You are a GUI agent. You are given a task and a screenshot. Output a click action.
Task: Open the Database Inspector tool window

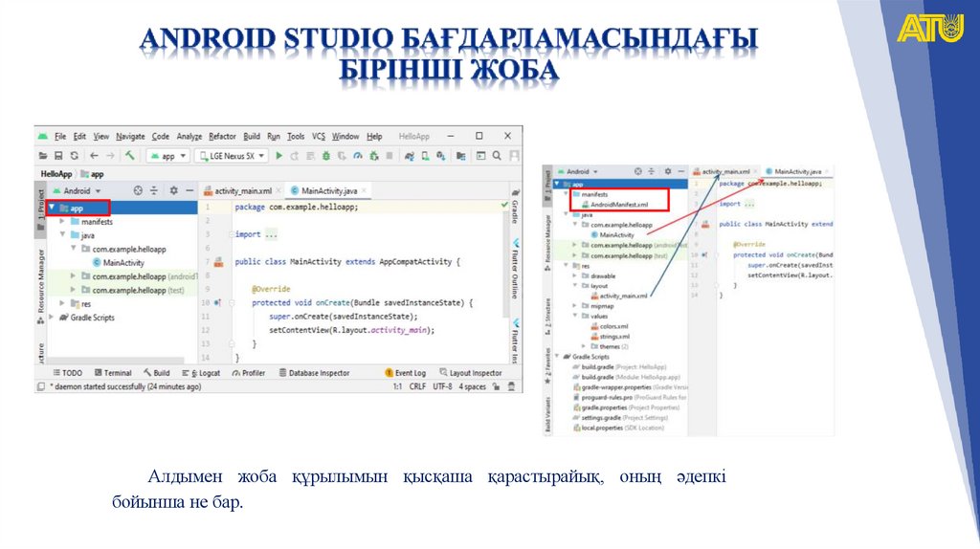[314, 373]
